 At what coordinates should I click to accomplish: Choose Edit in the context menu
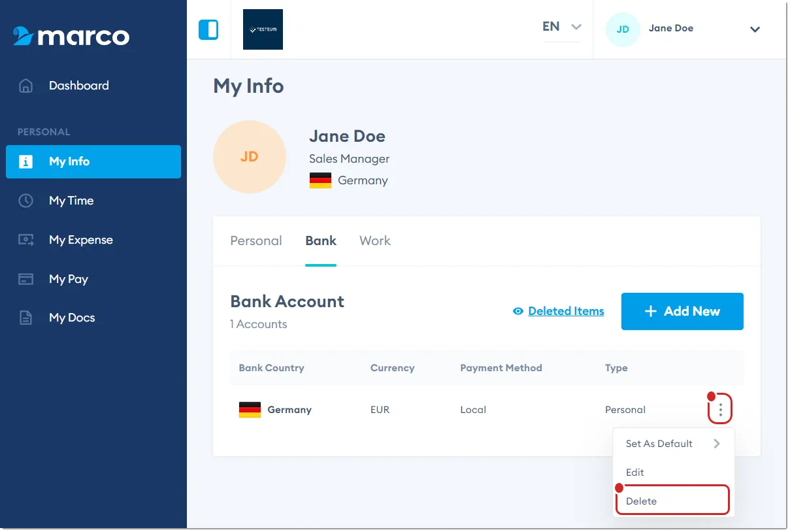tap(674, 473)
